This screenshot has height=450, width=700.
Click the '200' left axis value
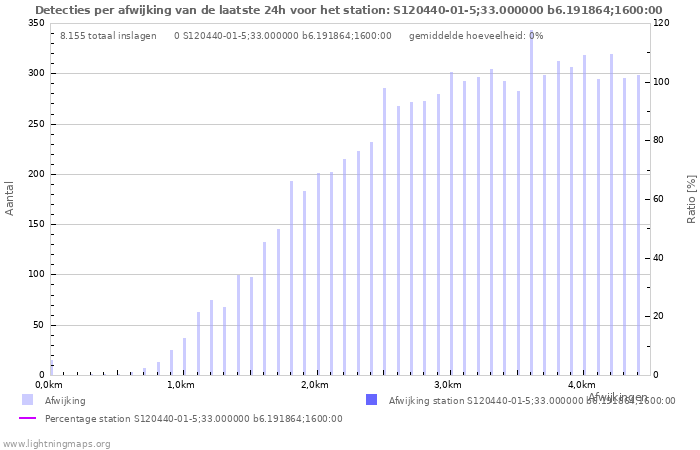pyautogui.click(x=37, y=174)
